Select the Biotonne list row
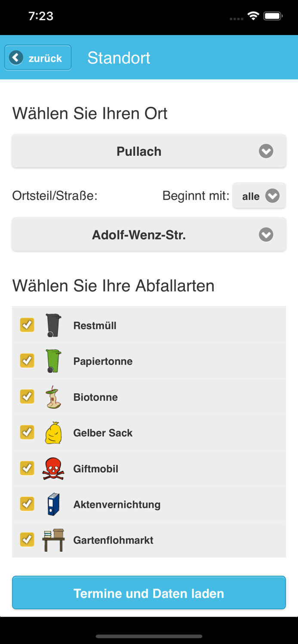Screen dimensions: 298x644 click(x=149, y=396)
